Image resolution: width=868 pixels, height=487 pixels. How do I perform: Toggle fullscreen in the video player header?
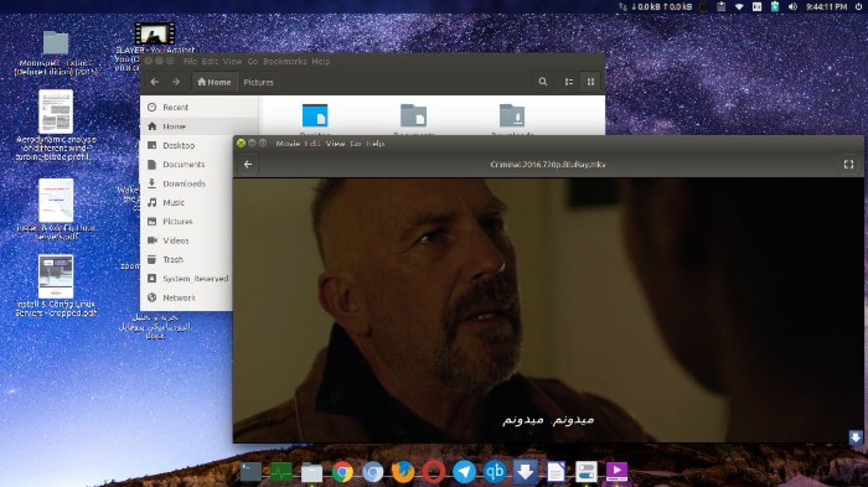(x=849, y=164)
